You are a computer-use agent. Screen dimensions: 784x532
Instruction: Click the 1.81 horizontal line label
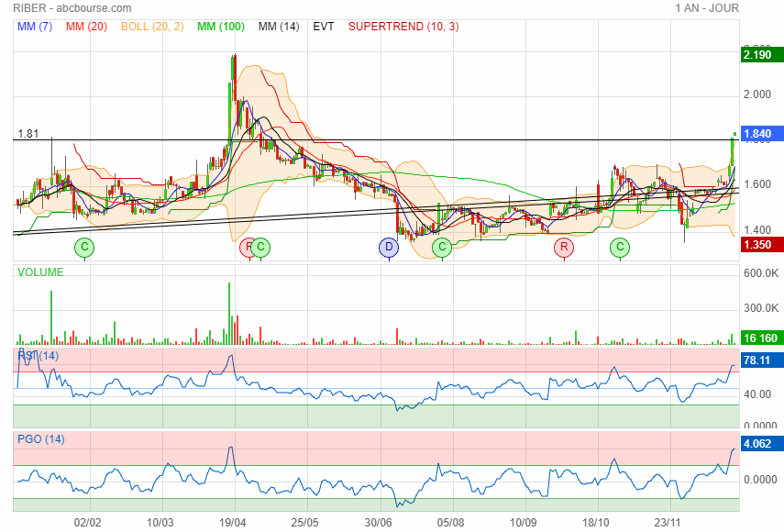(x=28, y=134)
